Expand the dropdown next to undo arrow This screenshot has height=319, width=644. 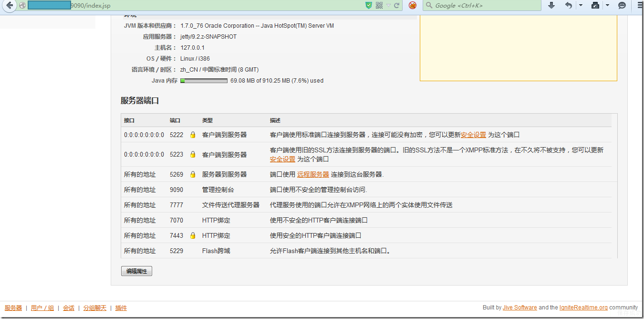581,5
